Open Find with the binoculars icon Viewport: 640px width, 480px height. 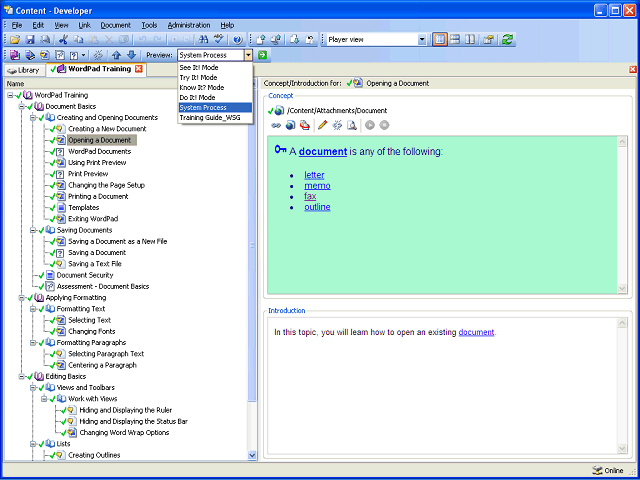coord(203,40)
